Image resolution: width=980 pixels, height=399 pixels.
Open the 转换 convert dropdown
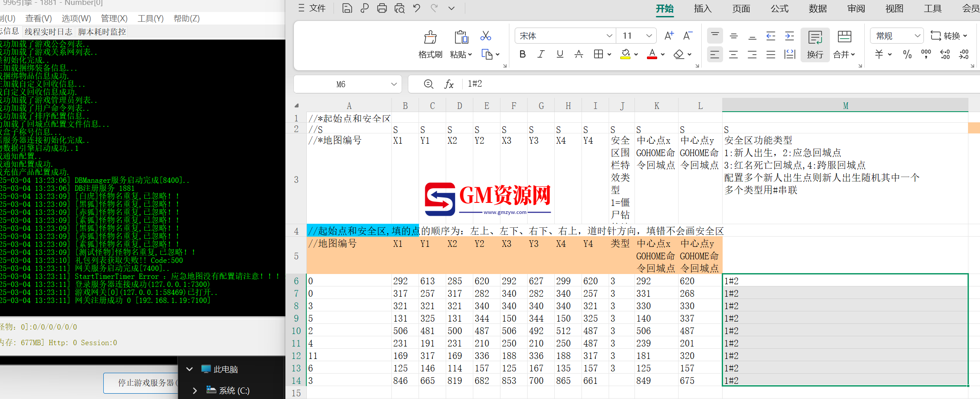tap(949, 36)
